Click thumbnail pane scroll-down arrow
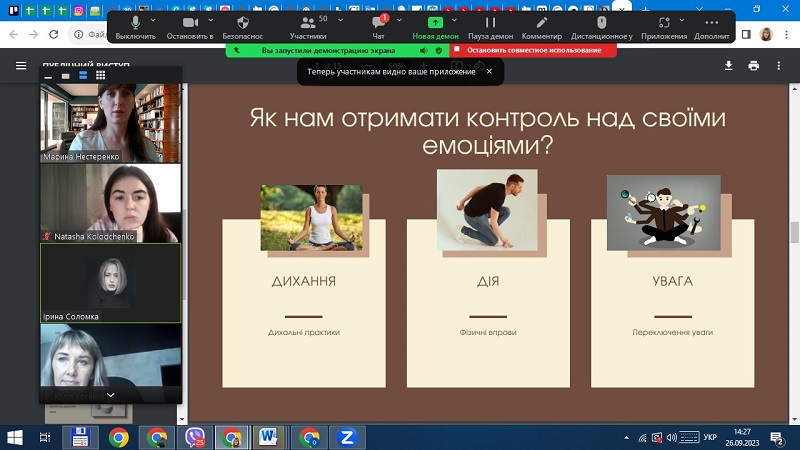 pyautogui.click(x=182, y=419)
